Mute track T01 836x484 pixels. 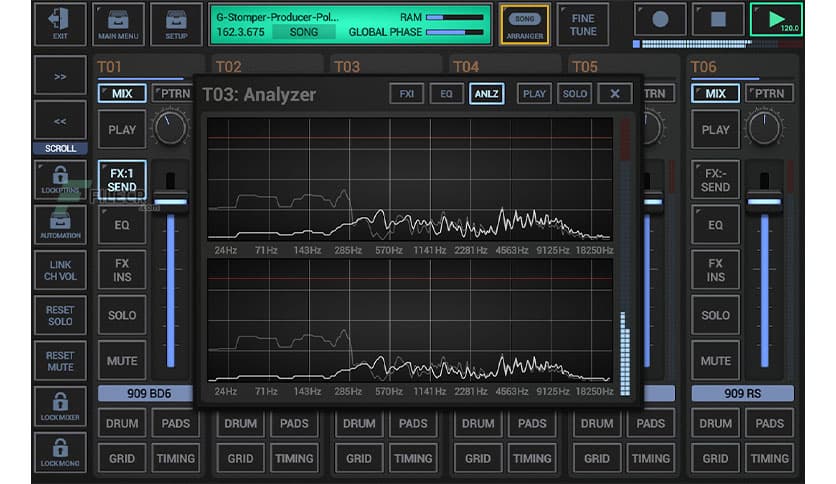(122, 360)
